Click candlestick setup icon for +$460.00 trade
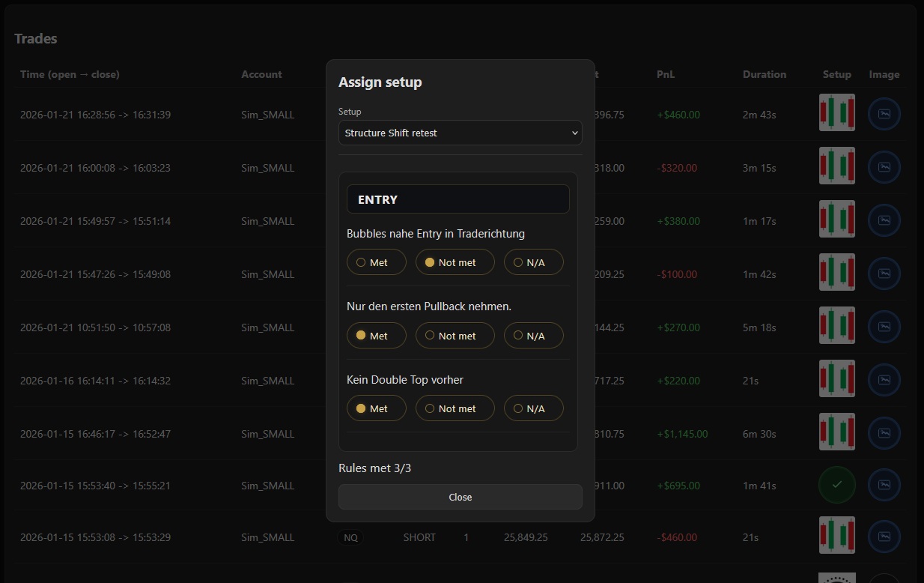924x583 pixels. click(x=836, y=113)
